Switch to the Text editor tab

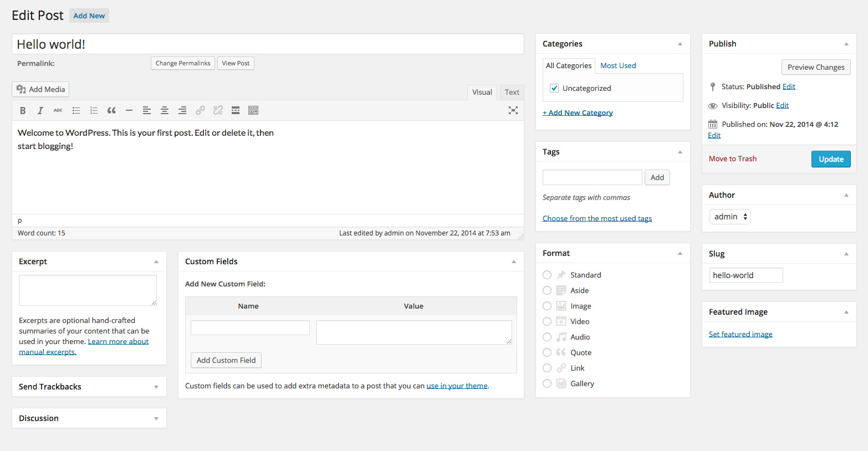tap(512, 92)
